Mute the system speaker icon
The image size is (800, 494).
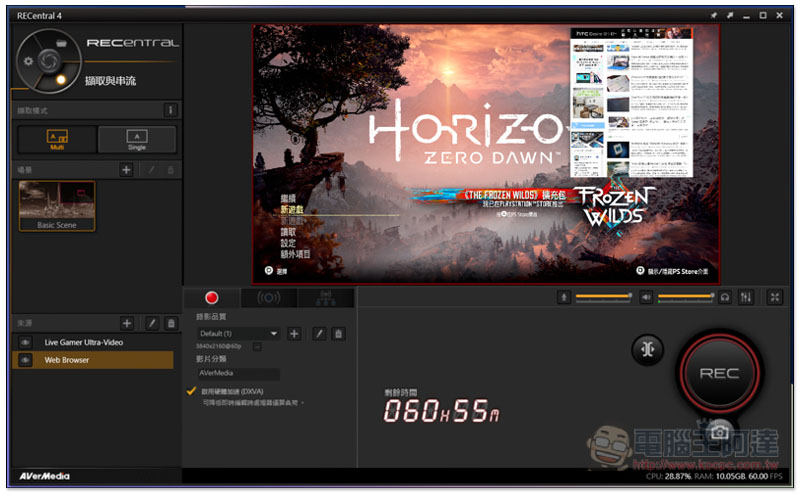point(646,297)
